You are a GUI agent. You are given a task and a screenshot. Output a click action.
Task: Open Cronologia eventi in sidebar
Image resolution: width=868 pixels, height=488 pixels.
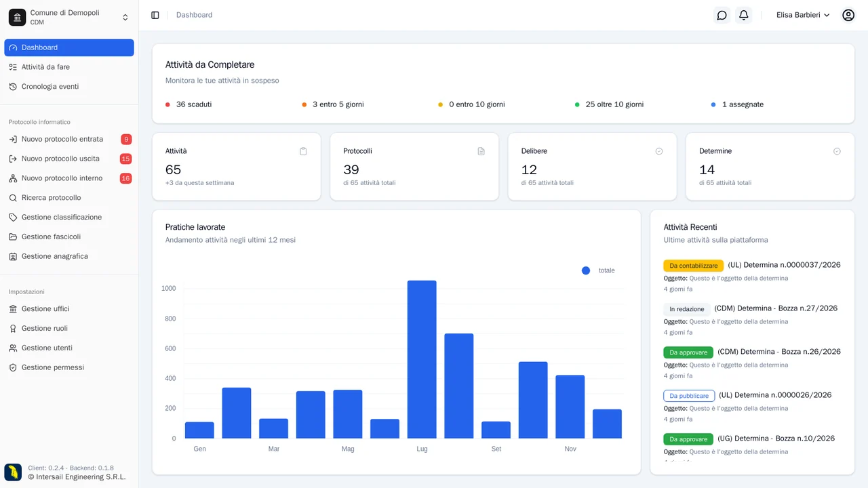point(69,87)
